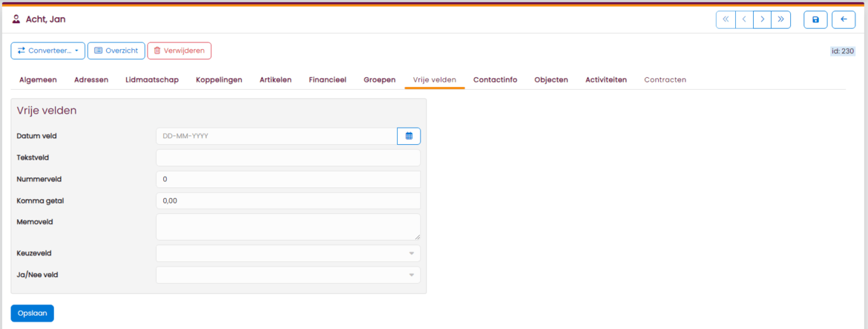868x329 pixels.
Task: Switch to the Objecten tab
Action: click(551, 79)
